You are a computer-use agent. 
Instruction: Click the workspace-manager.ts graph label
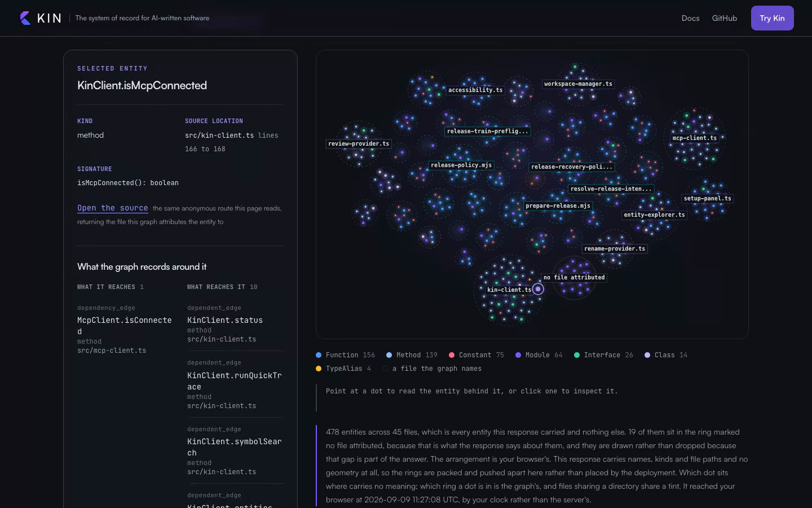[578, 84]
